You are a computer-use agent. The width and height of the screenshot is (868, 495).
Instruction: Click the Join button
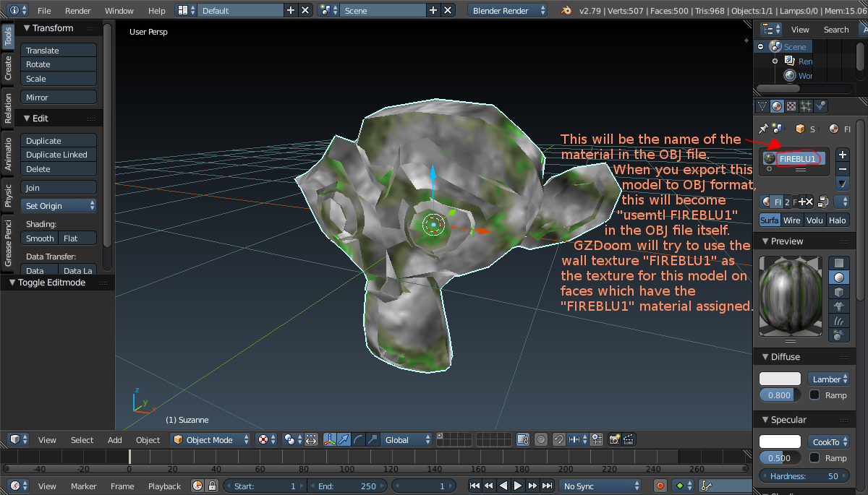[x=59, y=188]
